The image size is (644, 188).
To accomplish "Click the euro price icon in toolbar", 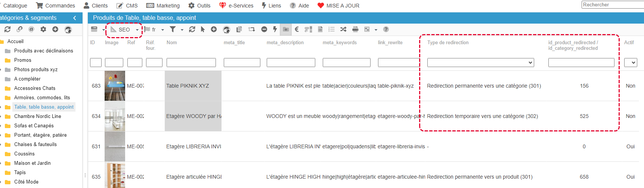I will coord(297,29).
